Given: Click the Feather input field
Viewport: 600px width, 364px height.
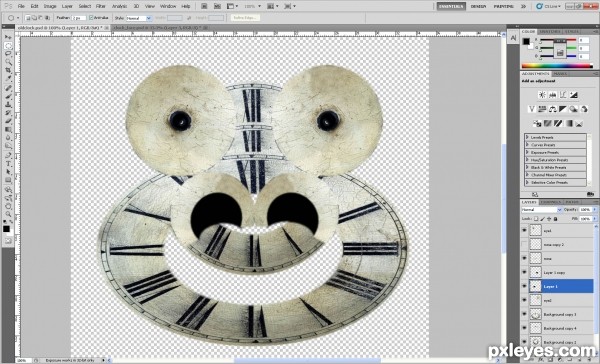Looking at the screenshot, I should [x=78, y=18].
